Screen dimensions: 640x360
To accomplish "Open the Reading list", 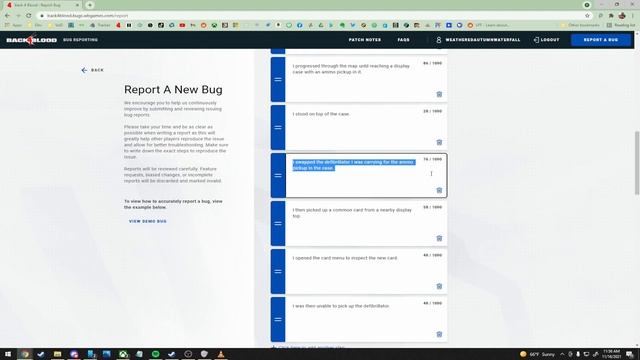I will coord(621,25).
